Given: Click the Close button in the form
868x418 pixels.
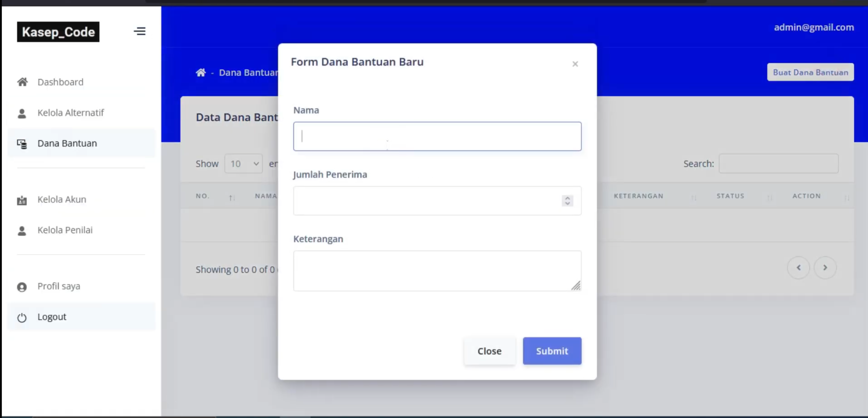Looking at the screenshot, I should 489,351.
